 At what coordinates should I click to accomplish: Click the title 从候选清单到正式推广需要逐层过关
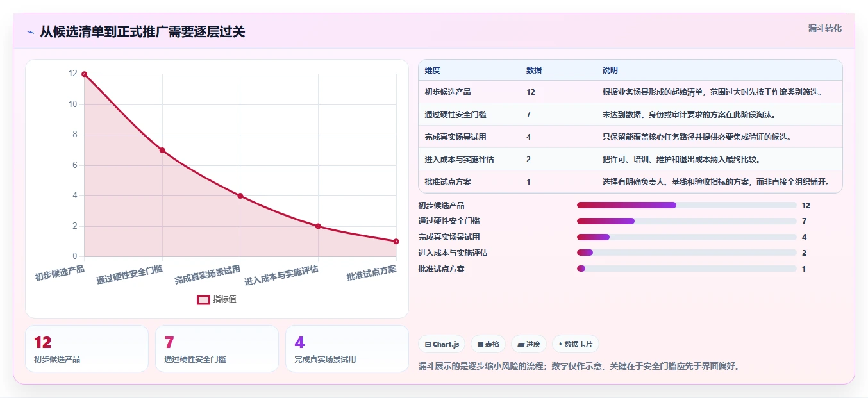142,32
